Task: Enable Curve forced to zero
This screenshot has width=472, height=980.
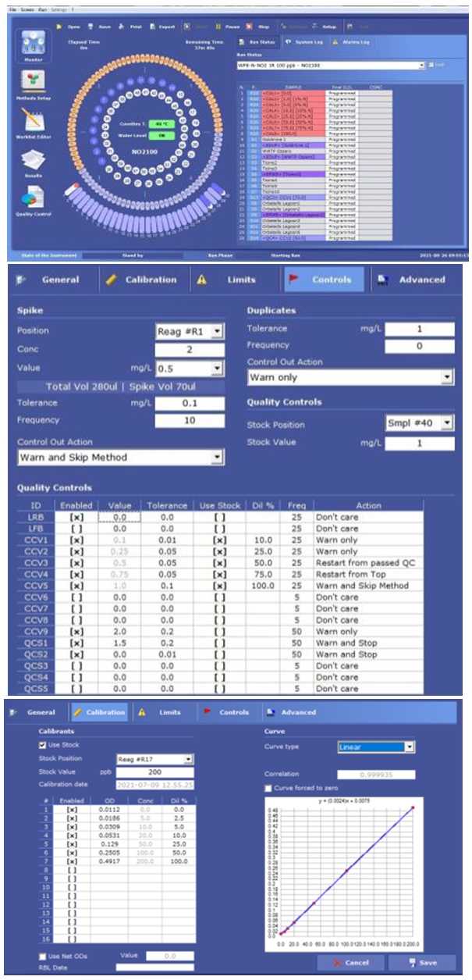Action: point(268,788)
